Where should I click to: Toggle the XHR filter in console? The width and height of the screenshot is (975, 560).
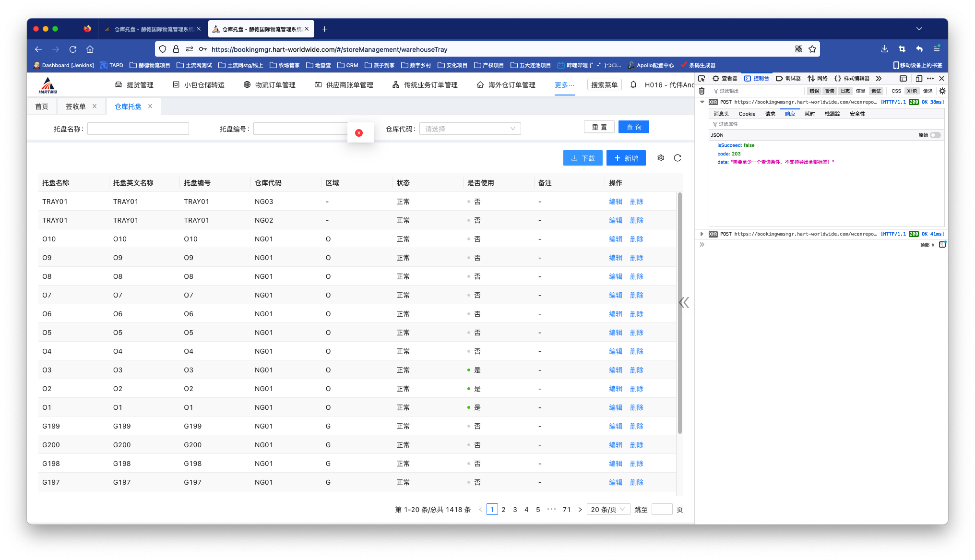(x=912, y=91)
